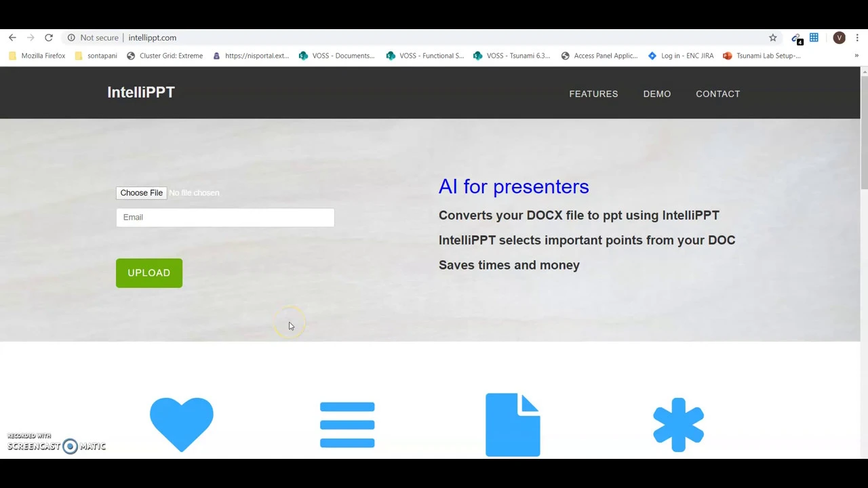The width and height of the screenshot is (868, 488).
Task: Click the green UPLOAD button
Action: [149, 273]
